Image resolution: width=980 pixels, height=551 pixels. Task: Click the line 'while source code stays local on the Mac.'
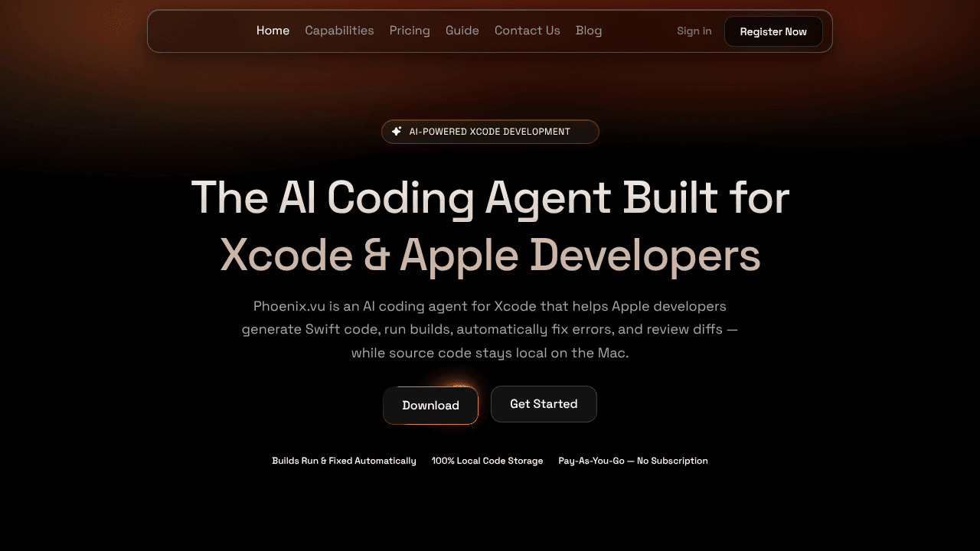pos(490,354)
